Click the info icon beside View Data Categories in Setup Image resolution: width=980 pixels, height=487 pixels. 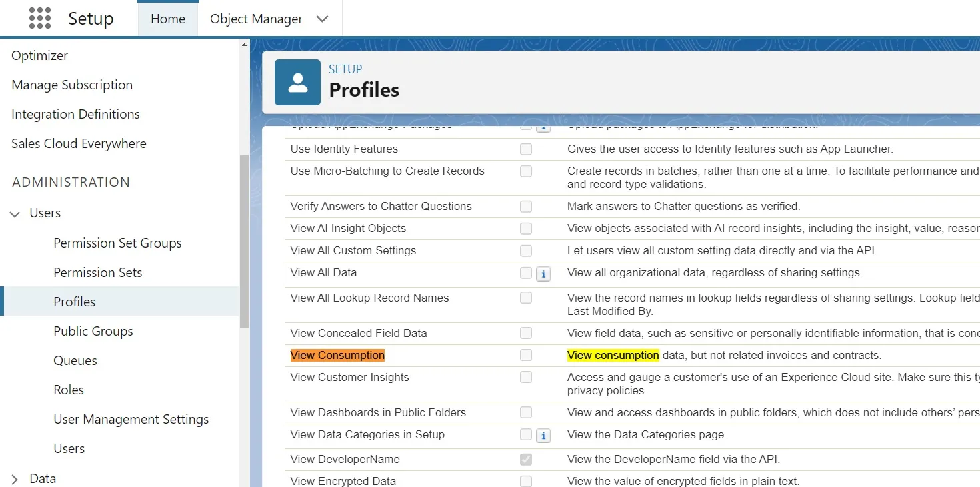(543, 436)
